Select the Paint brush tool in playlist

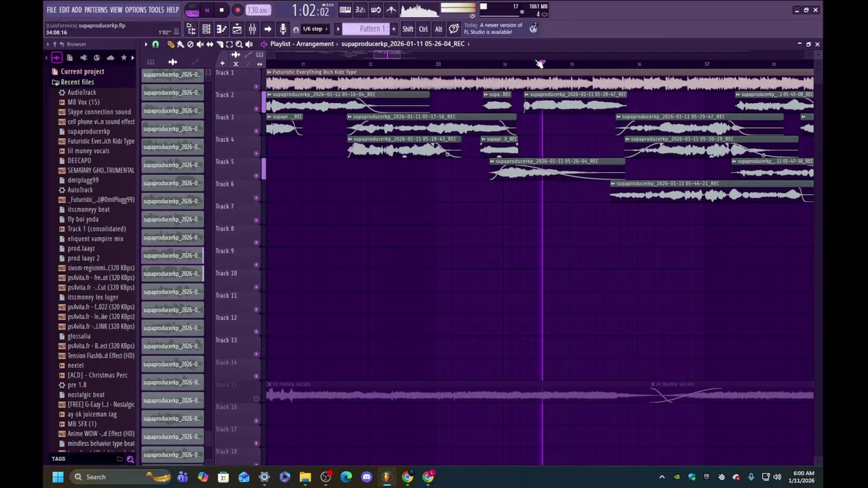coord(180,44)
